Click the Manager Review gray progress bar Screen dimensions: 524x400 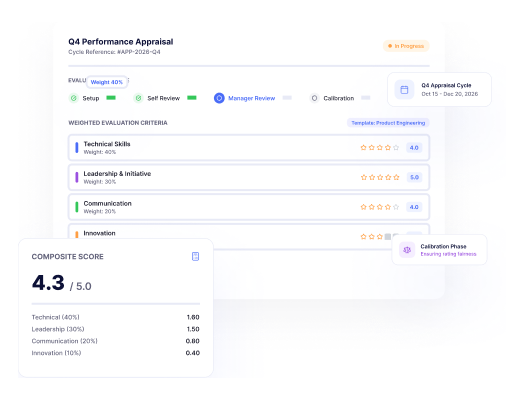287,98
